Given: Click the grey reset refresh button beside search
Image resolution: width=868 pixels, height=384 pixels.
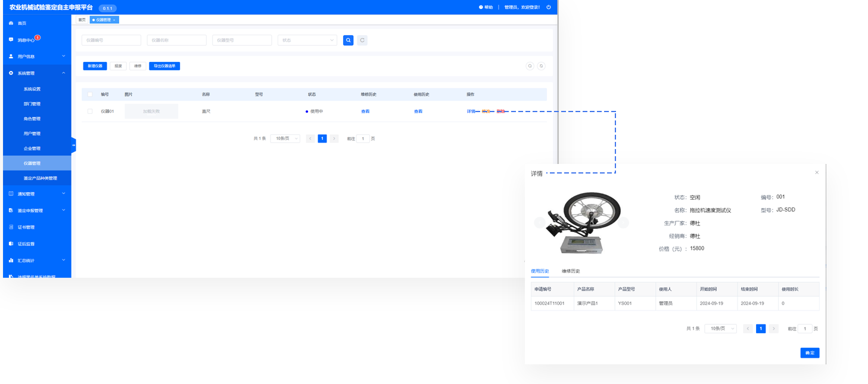Looking at the screenshot, I should [x=362, y=40].
